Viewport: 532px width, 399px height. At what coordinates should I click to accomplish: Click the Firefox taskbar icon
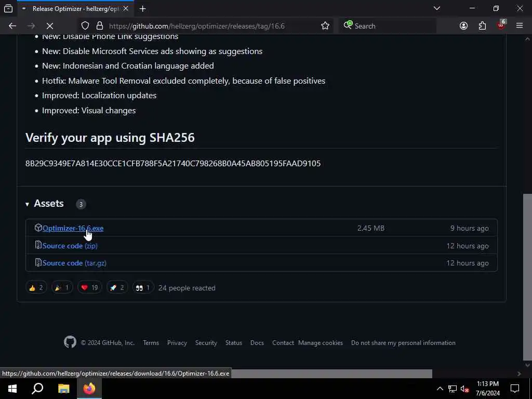point(89,389)
